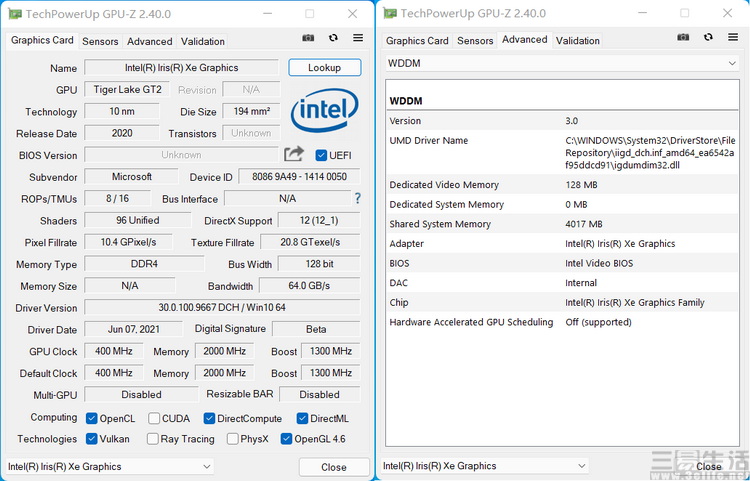750x481 pixels.
Task: Click the Shaders field showing 96 Unified
Action: click(x=138, y=220)
